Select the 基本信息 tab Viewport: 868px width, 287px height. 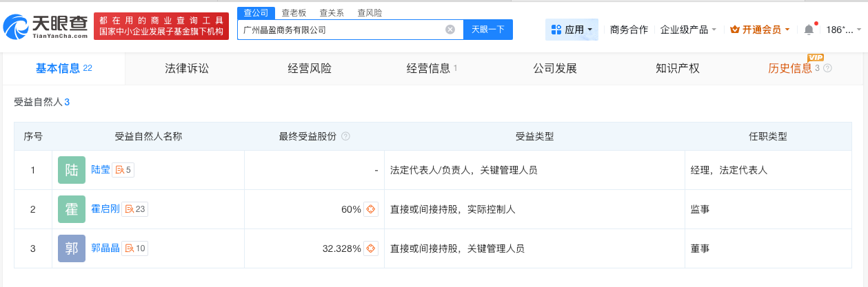(64, 68)
